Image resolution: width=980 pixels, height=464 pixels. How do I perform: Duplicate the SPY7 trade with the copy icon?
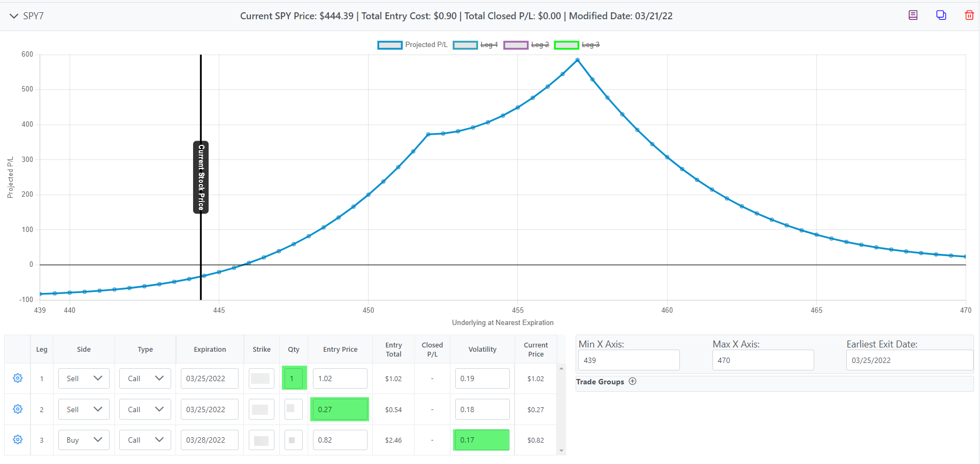941,16
